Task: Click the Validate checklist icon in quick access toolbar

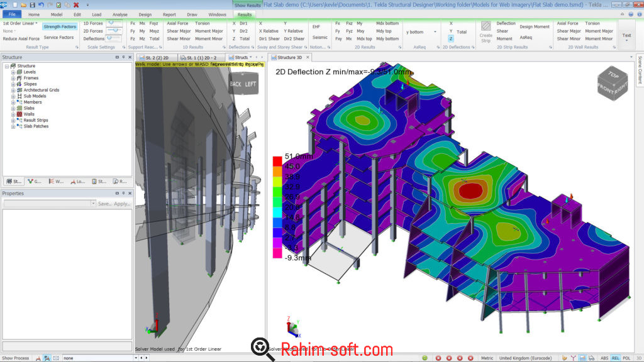Action: pos(58,5)
